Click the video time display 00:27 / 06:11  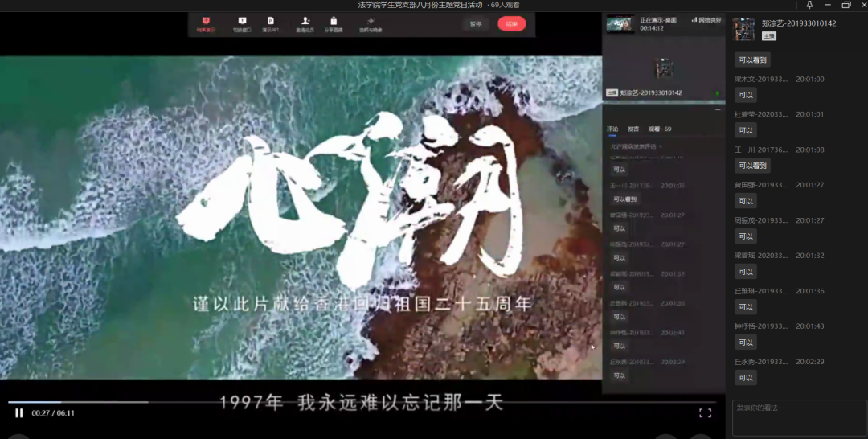pyautogui.click(x=53, y=413)
